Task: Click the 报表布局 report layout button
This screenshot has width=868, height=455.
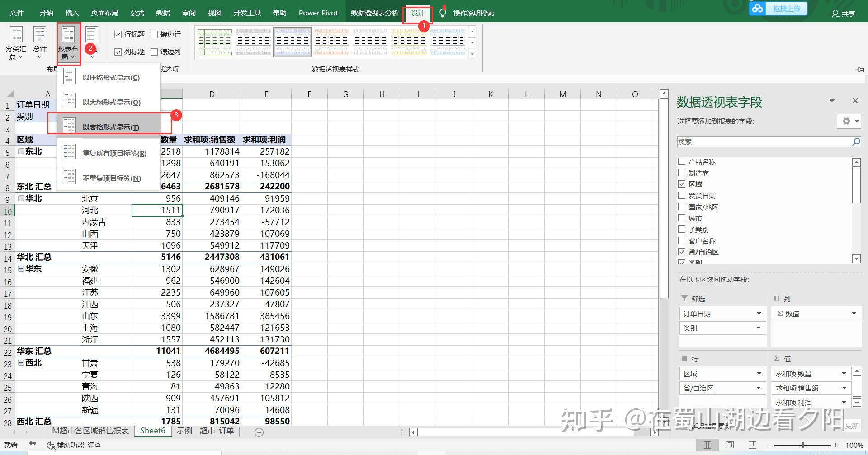Action: [68, 43]
